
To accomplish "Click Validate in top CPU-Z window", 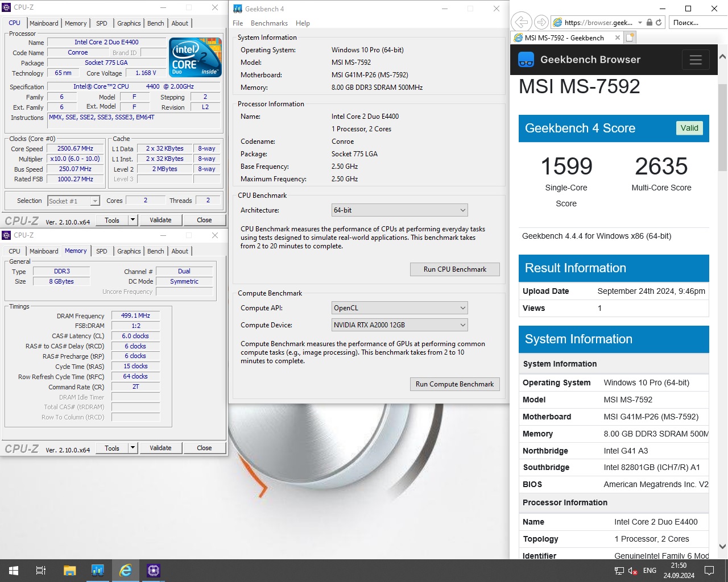I will pos(160,220).
